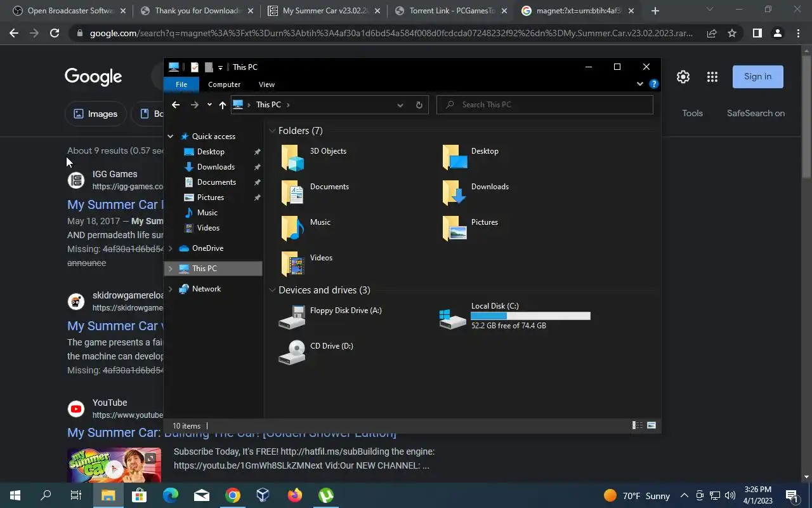Click the Search This PC field
The width and height of the screenshot is (812, 508).
(x=545, y=105)
